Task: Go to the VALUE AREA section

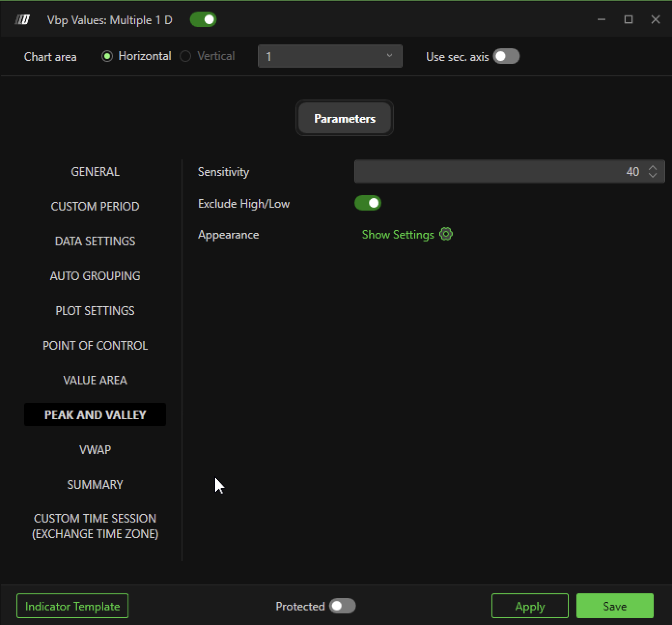Action: tap(95, 380)
